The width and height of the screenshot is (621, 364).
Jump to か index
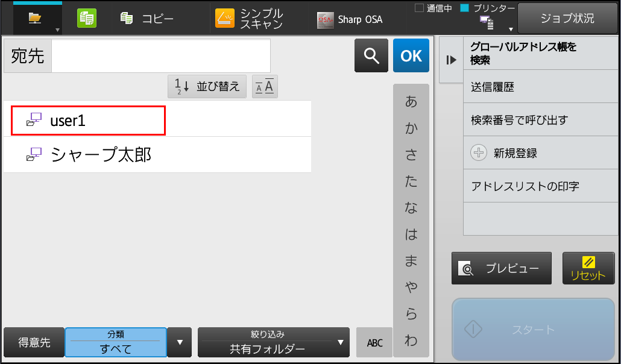pyautogui.click(x=411, y=128)
